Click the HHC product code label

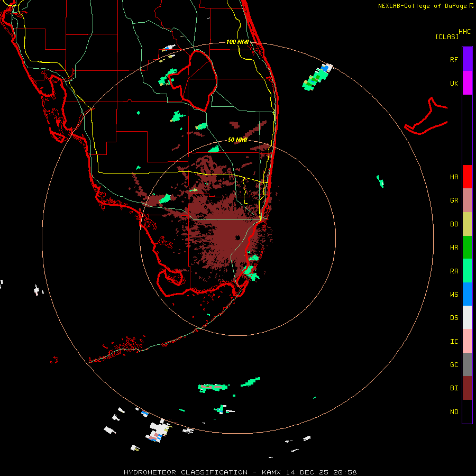click(x=465, y=32)
